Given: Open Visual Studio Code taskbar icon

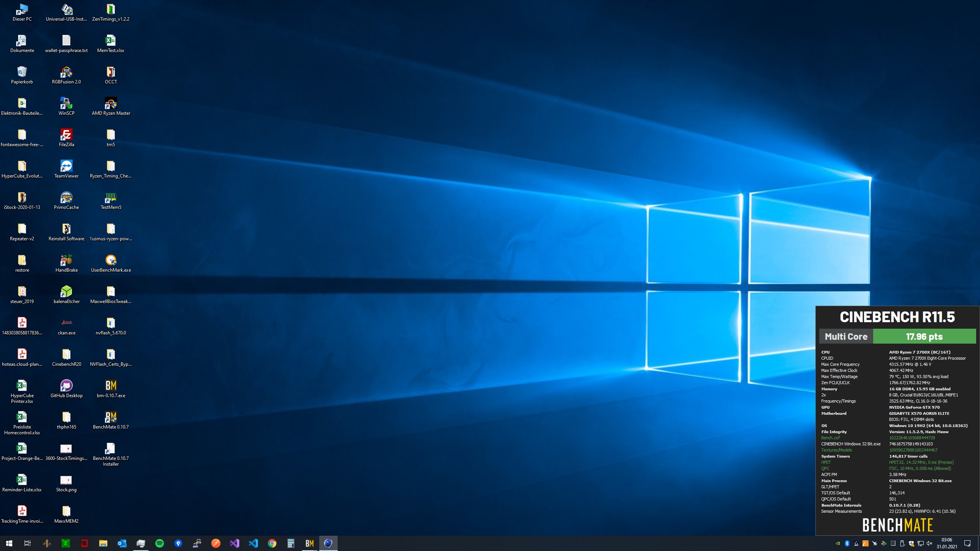Looking at the screenshot, I should 253,543.
